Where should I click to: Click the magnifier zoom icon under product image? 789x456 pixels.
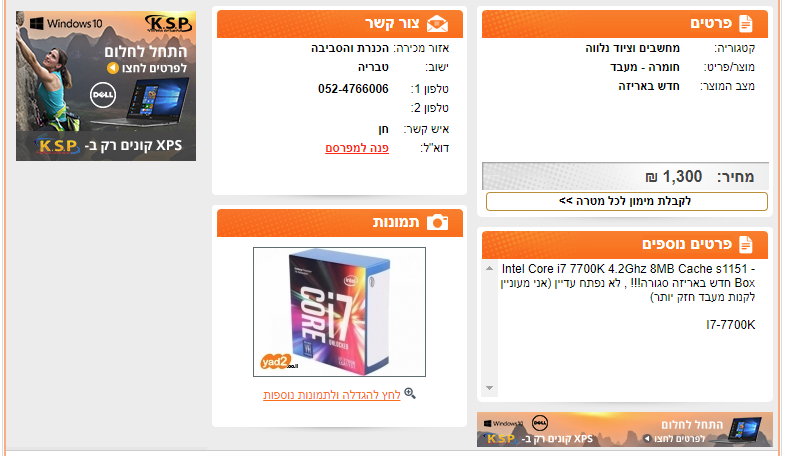(x=410, y=393)
